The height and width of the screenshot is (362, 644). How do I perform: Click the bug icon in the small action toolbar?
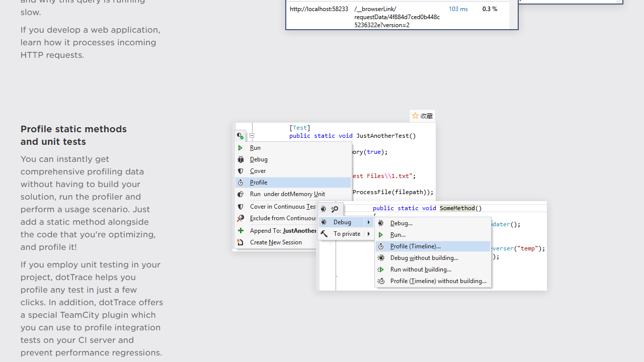tap(324, 209)
